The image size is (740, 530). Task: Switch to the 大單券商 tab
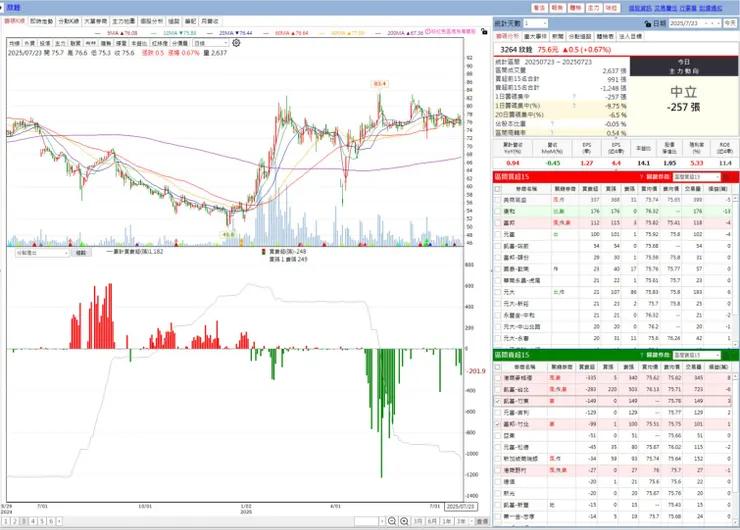(95, 21)
